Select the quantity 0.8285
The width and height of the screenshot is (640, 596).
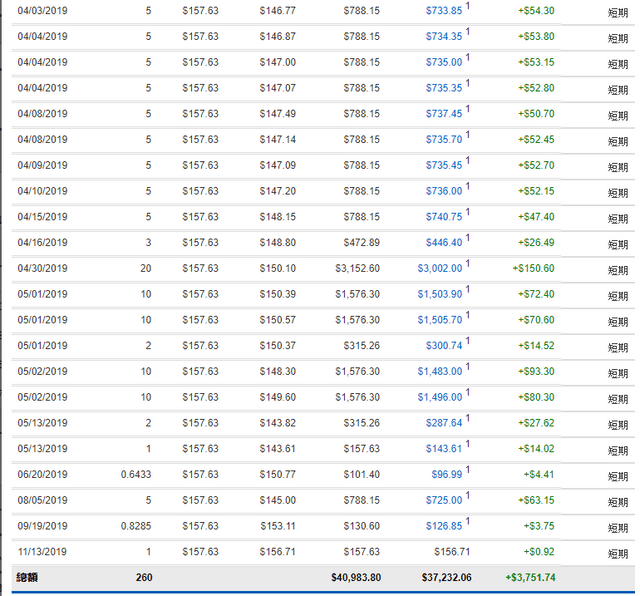[x=136, y=526]
